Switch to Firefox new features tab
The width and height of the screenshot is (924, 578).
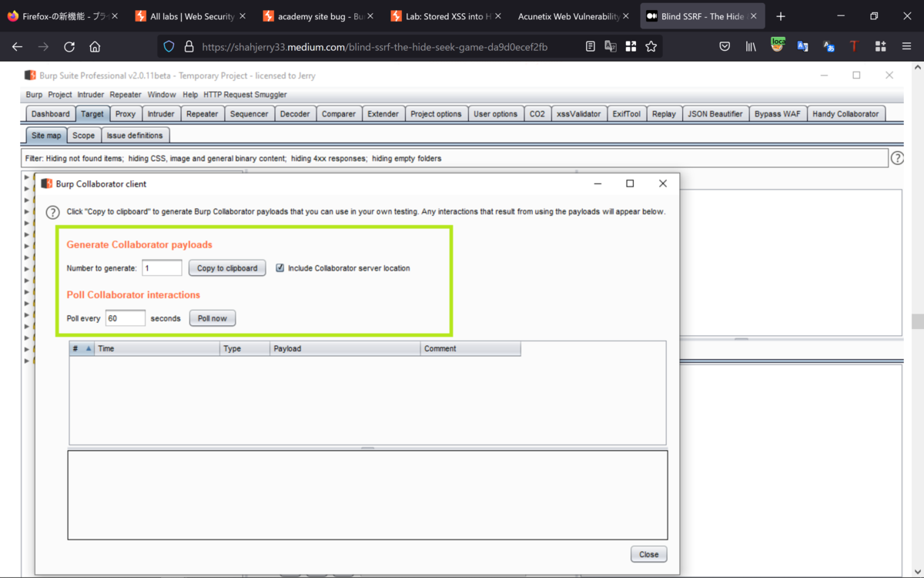click(x=64, y=16)
